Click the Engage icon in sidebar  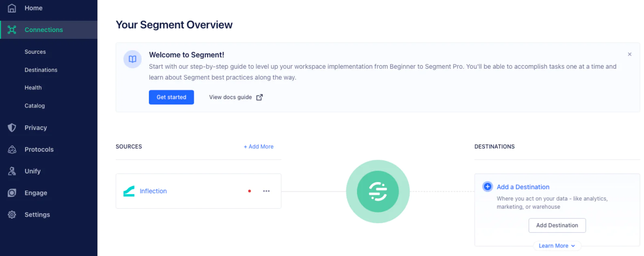point(12,193)
